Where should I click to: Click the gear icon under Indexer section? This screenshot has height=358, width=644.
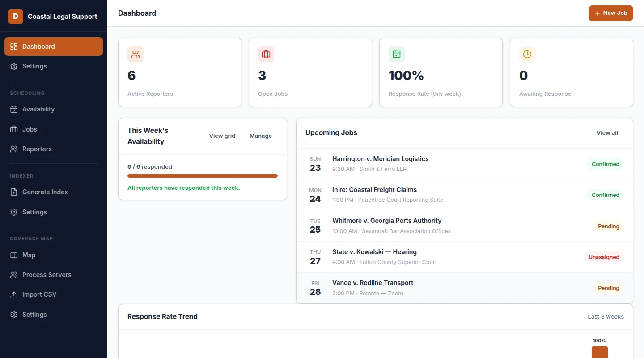point(14,212)
